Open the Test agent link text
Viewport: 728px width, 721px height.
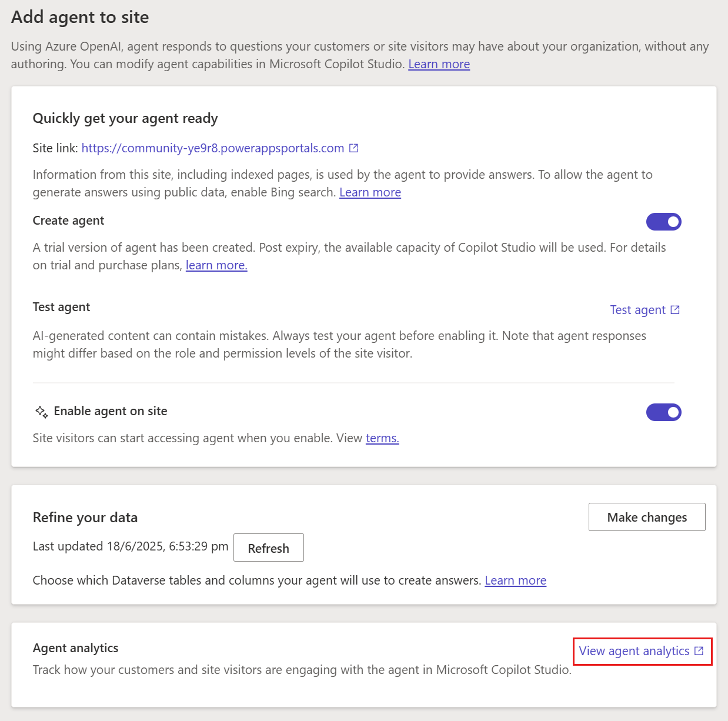(x=637, y=310)
